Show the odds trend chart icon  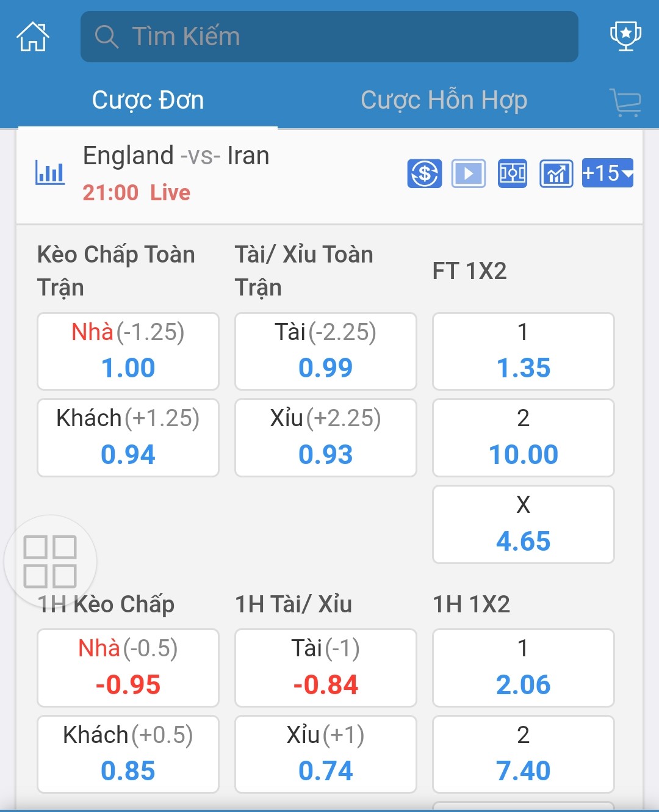pyautogui.click(x=556, y=173)
